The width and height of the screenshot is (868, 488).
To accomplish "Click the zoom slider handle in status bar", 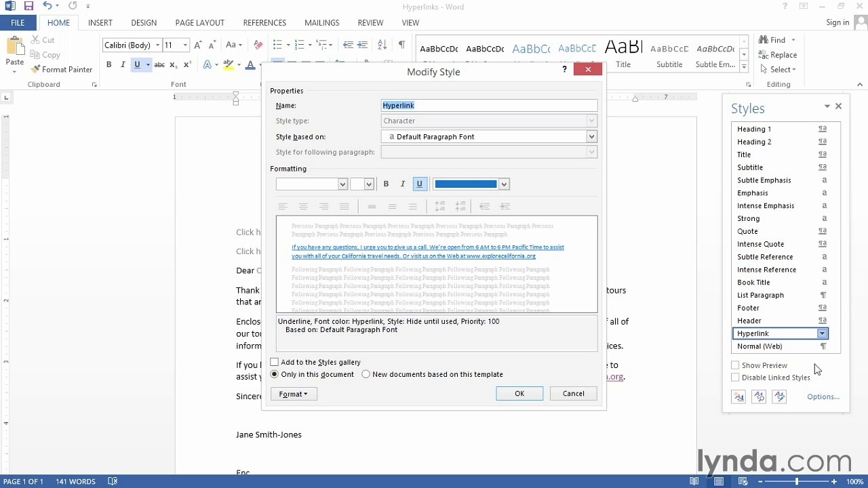I will [x=796, y=481].
